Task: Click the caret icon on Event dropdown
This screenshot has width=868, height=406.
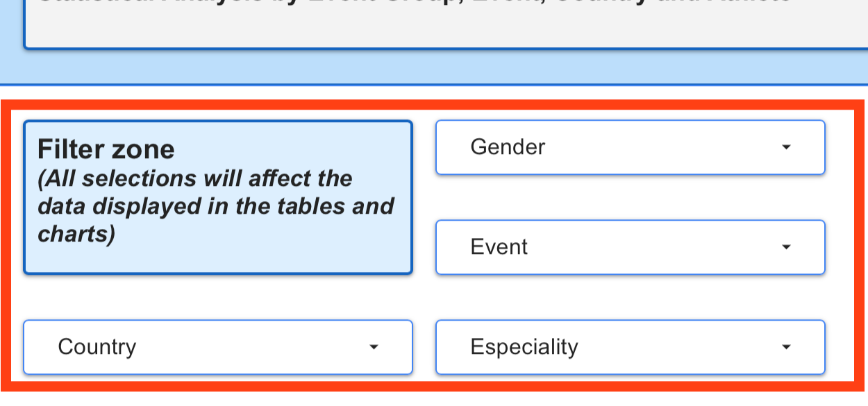Action: tap(786, 247)
